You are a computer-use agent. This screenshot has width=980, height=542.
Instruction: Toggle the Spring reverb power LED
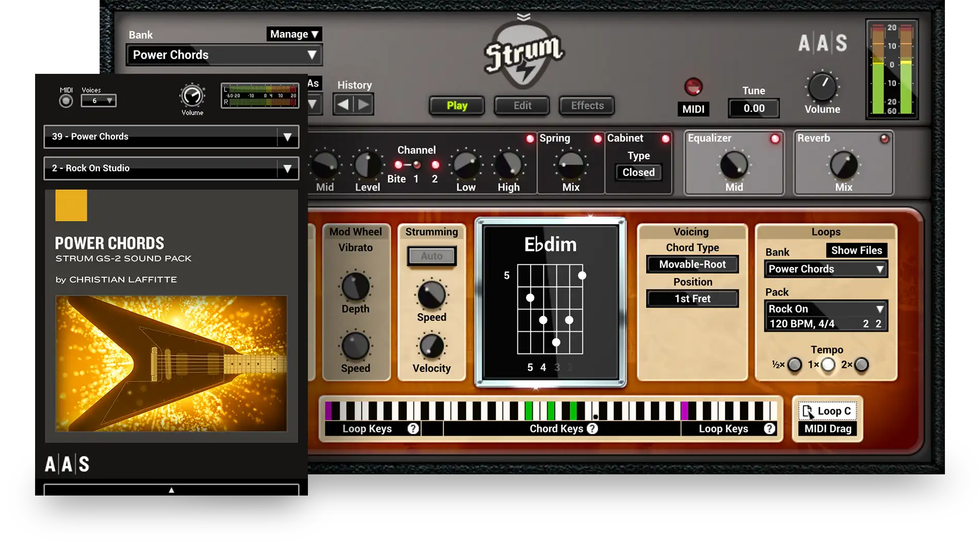pos(597,138)
